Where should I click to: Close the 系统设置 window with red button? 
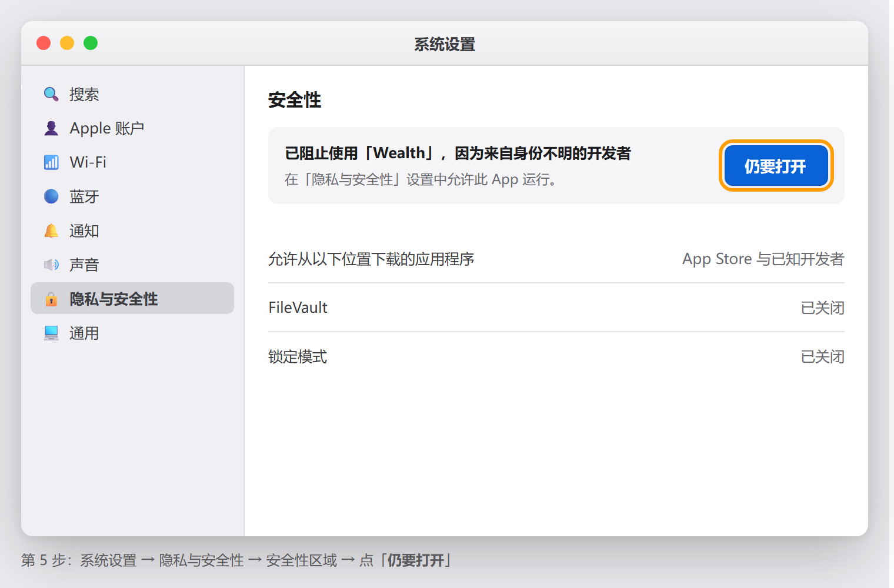pos(44,43)
